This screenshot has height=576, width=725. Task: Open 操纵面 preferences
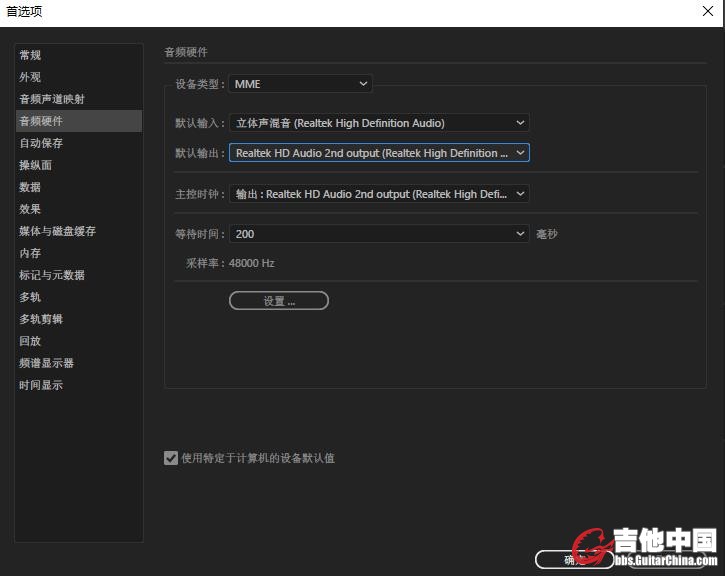click(36, 165)
